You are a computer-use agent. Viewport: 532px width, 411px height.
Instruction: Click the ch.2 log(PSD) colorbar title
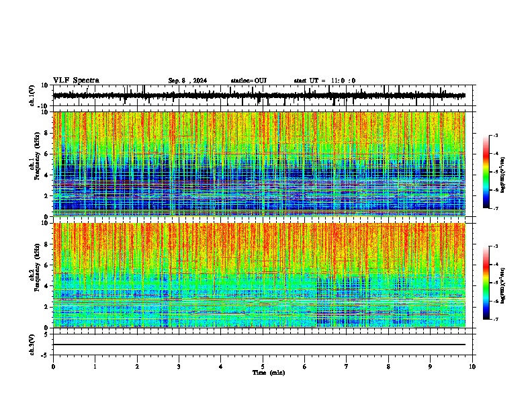tap(503, 285)
